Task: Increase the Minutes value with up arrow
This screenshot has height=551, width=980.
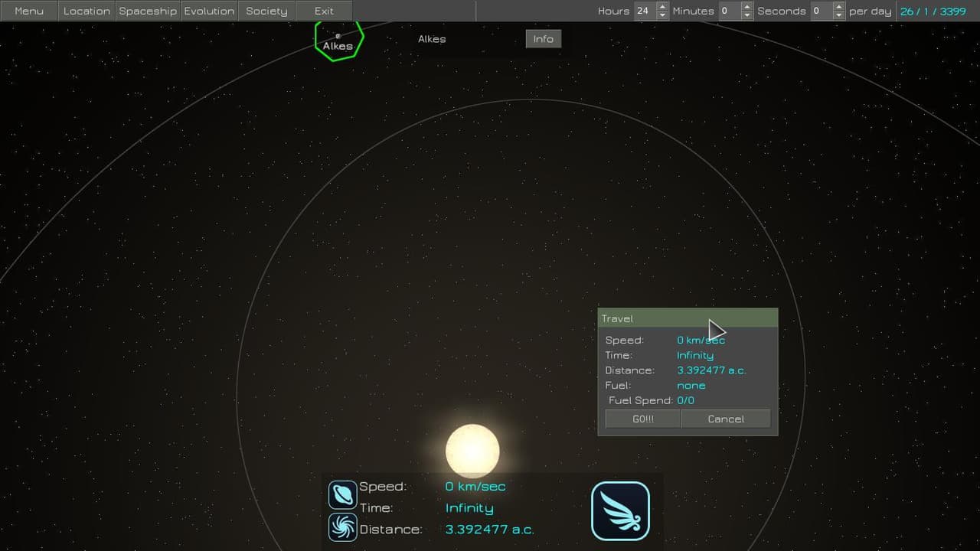Action: click(746, 7)
